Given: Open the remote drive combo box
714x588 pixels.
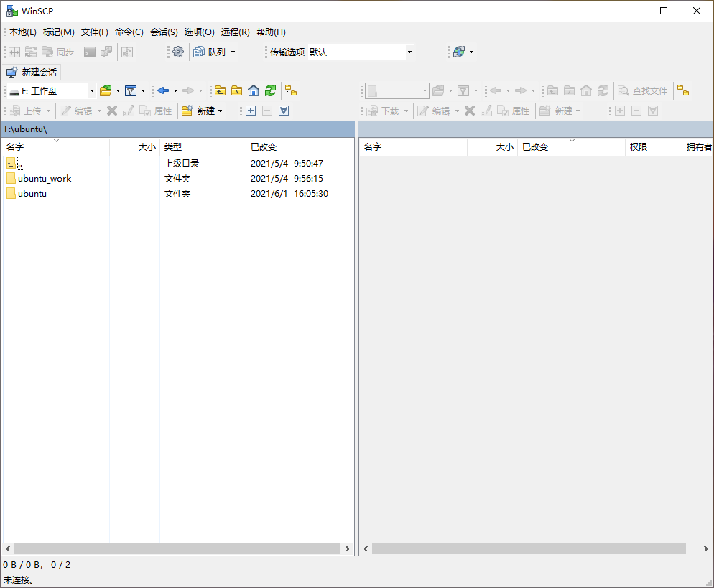Looking at the screenshot, I should (x=397, y=91).
